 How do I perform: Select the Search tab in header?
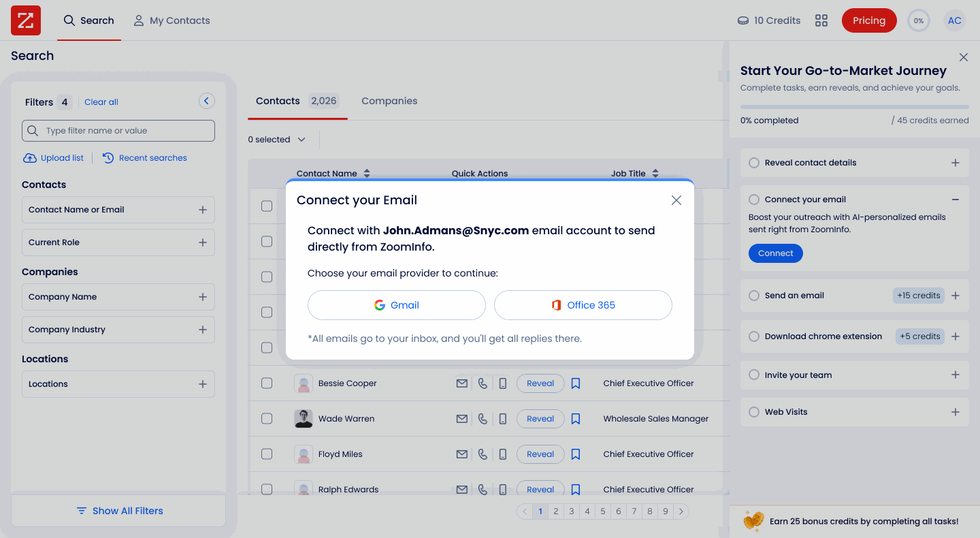pyautogui.click(x=89, y=20)
